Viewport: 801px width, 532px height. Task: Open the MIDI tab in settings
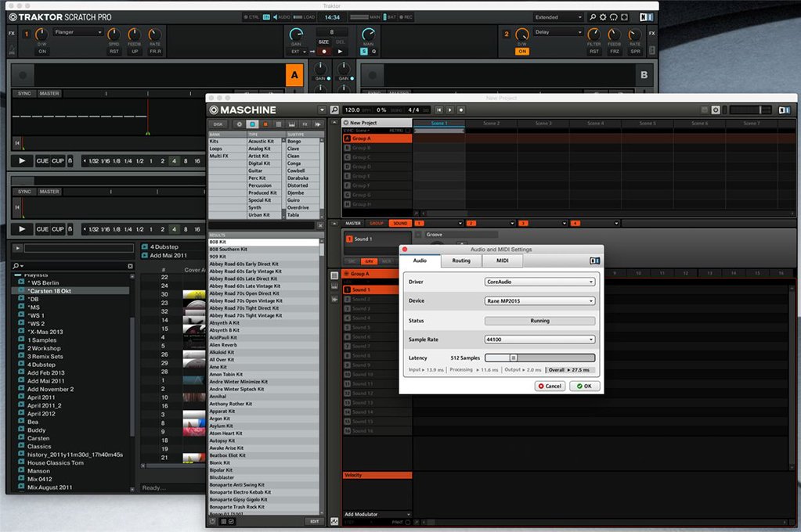tap(502, 261)
